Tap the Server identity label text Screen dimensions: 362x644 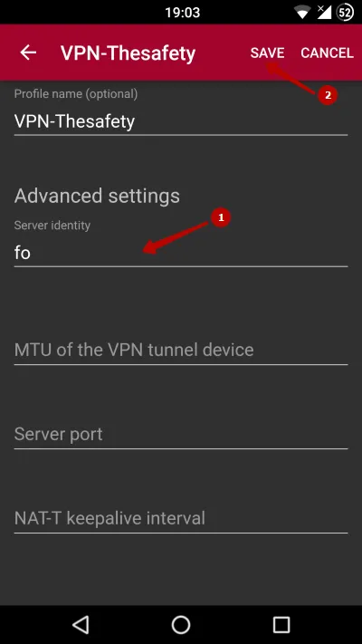52,226
